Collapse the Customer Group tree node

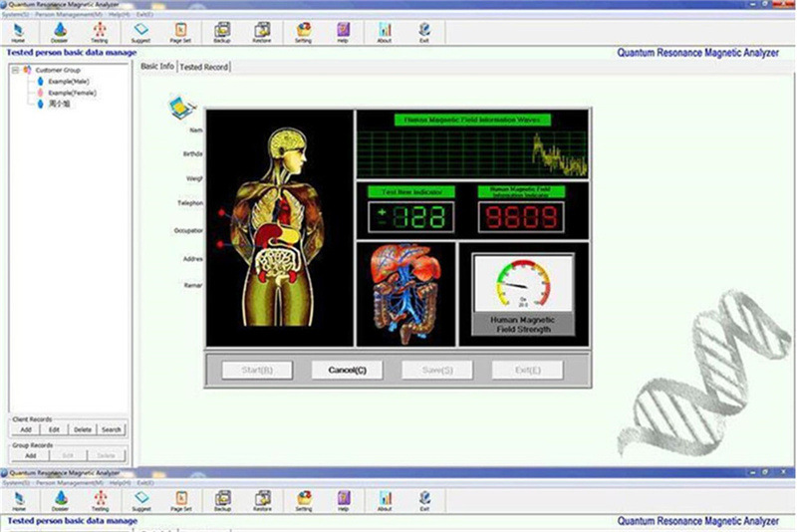click(15, 70)
